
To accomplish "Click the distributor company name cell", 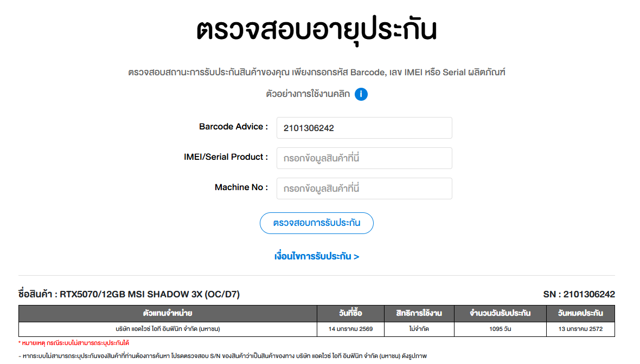I will point(168,329).
